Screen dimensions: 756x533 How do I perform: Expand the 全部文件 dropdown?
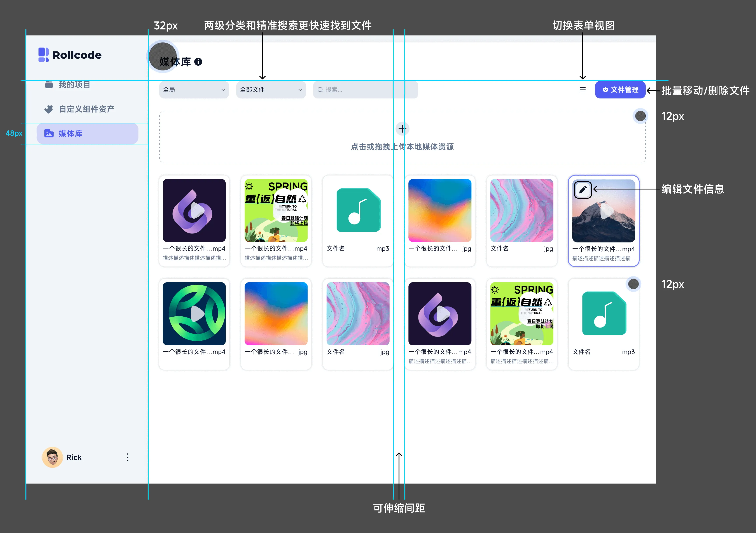click(271, 90)
